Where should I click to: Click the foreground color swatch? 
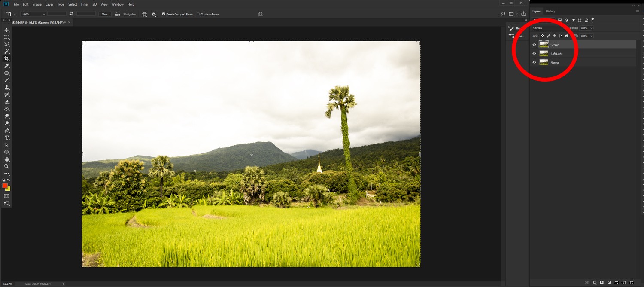[5, 185]
